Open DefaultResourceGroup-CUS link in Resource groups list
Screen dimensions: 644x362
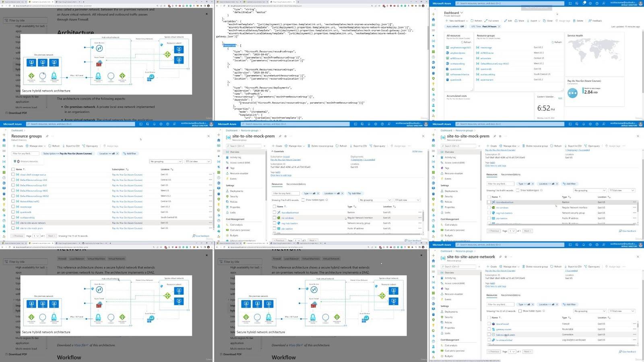(x=33, y=180)
